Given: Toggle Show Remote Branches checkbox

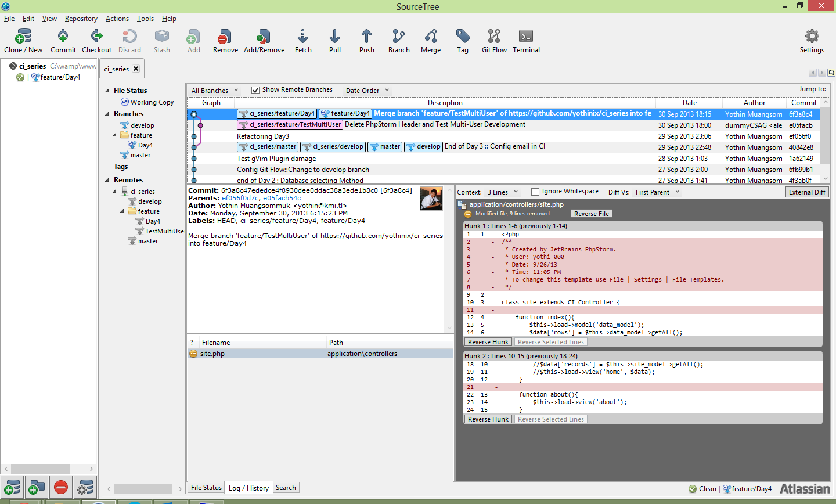Looking at the screenshot, I should (x=255, y=90).
